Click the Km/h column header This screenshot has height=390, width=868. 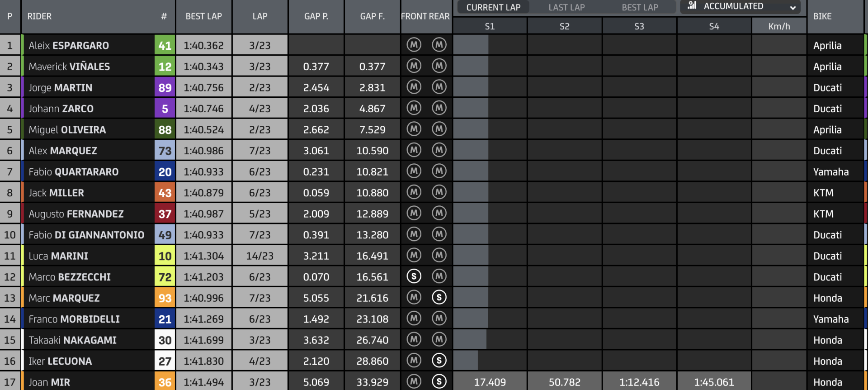coord(779,26)
